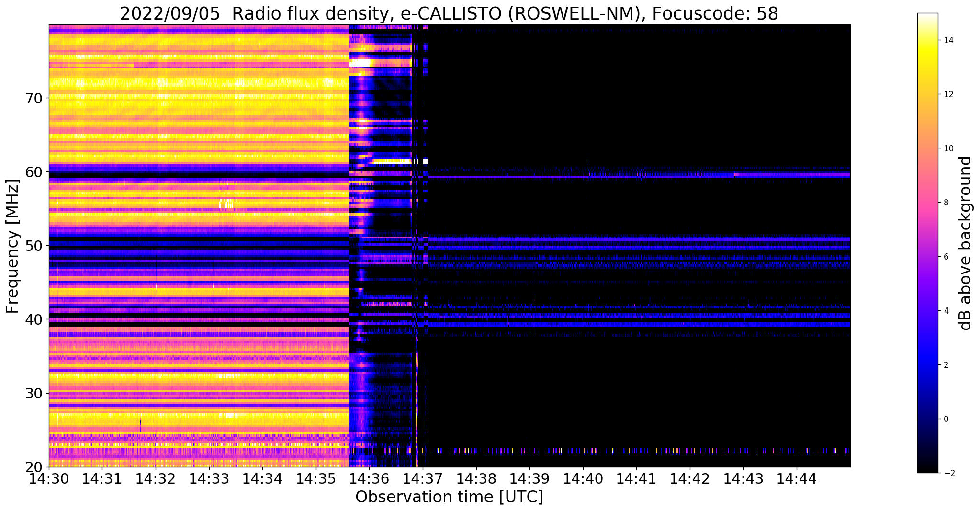Click the 14:44 time tick label
Screen dimensions: 980x511
[x=797, y=478]
